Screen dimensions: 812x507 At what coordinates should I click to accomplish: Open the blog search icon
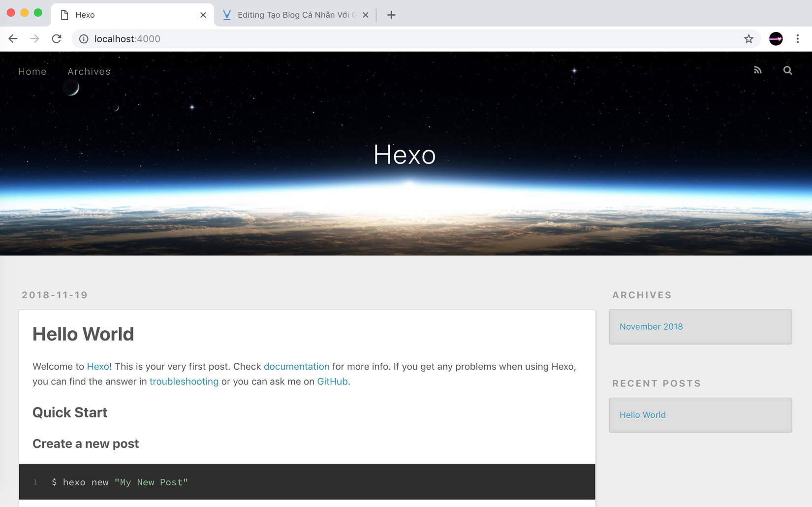point(787,70)
